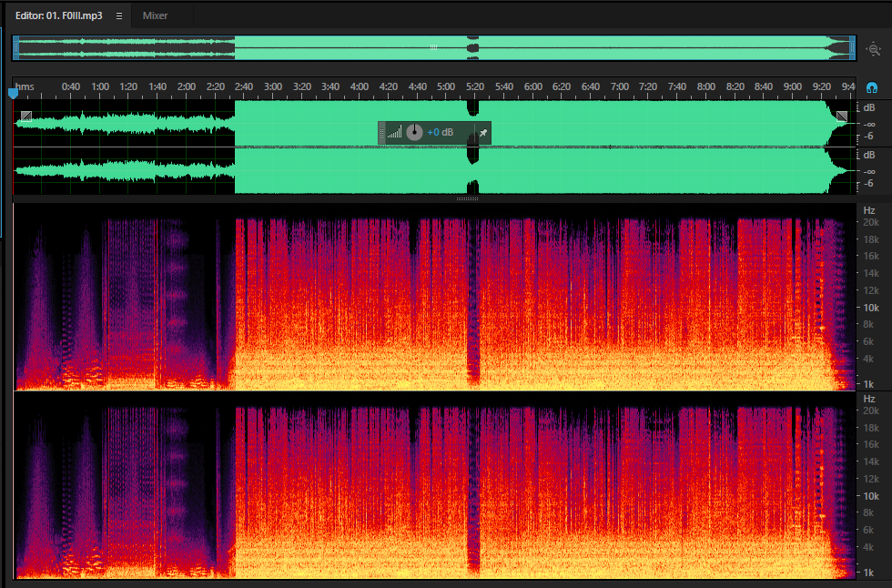Click 1k on the lower spectrogram frequency scale
Image resolution: width=892 pixels, height=588 pixels.
(x=868, y=573)
